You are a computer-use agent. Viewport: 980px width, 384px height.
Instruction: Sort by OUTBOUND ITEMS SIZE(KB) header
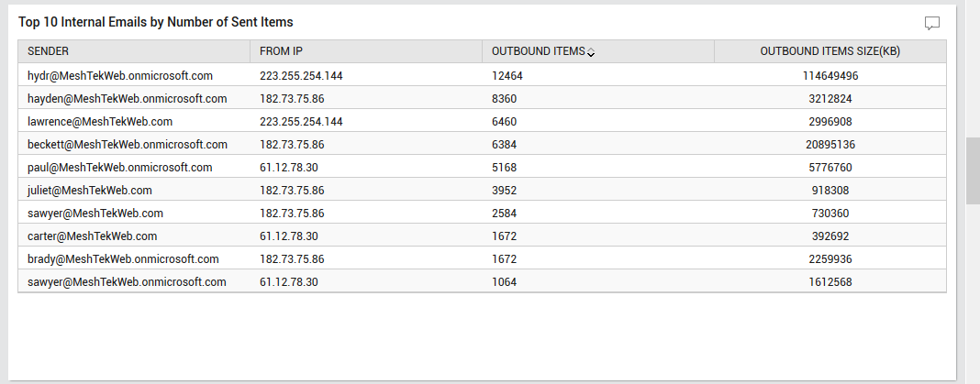click(x=830, y=51)
